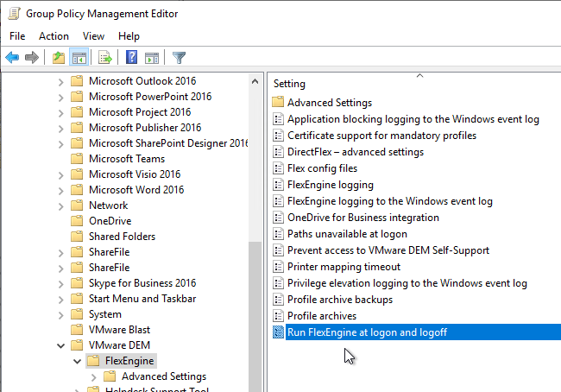Select Microsoft Word 2016 in tree
The height and width of the screenshot is (392, 561).
136,190
